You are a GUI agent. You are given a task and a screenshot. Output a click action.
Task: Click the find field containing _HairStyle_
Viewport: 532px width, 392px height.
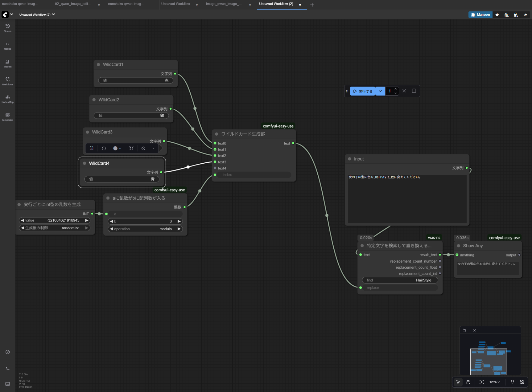400,280
